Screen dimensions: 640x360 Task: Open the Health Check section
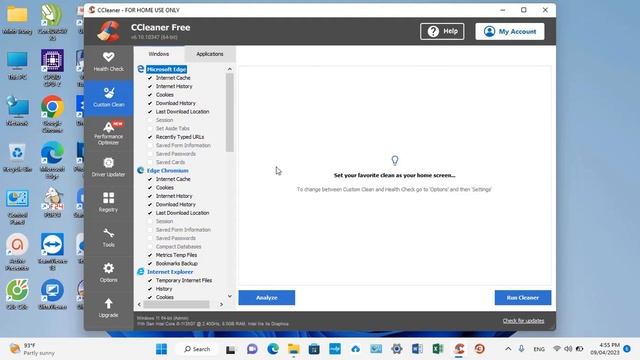[109, 62]
